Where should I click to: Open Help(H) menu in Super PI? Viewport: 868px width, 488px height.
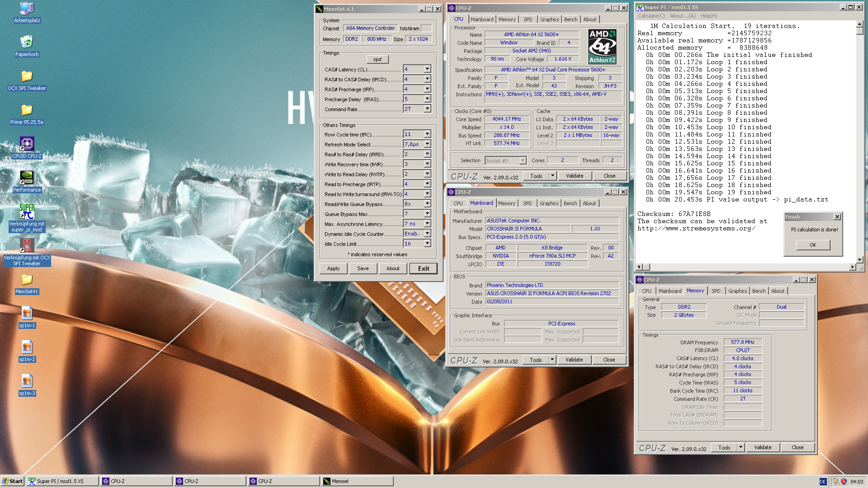[x=709, y=16]
